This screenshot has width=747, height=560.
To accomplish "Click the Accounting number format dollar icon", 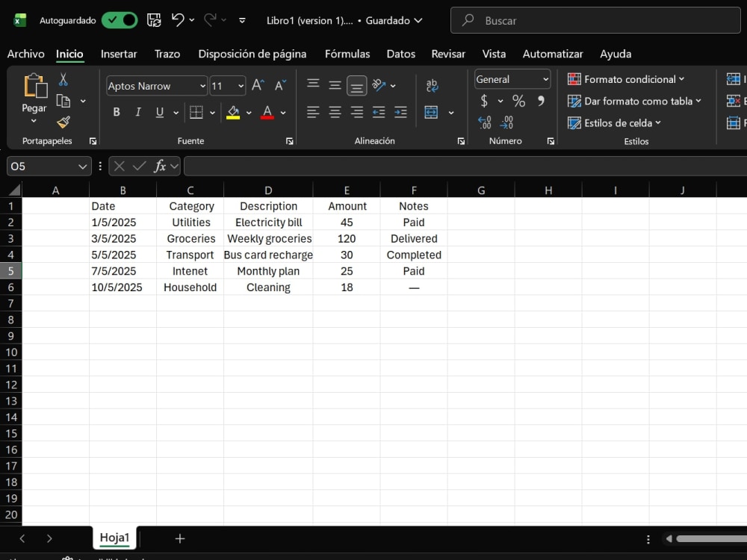I will pos(484,101).
